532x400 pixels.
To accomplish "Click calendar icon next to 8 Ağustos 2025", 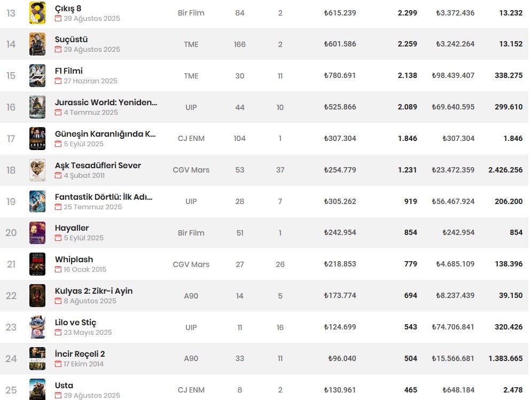I will pos(58,301).
